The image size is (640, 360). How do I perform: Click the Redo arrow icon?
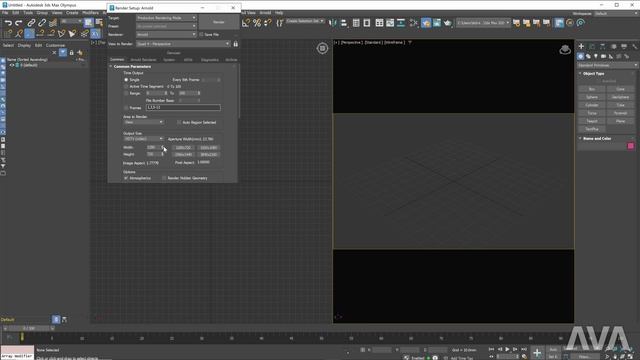pos(19,23)
